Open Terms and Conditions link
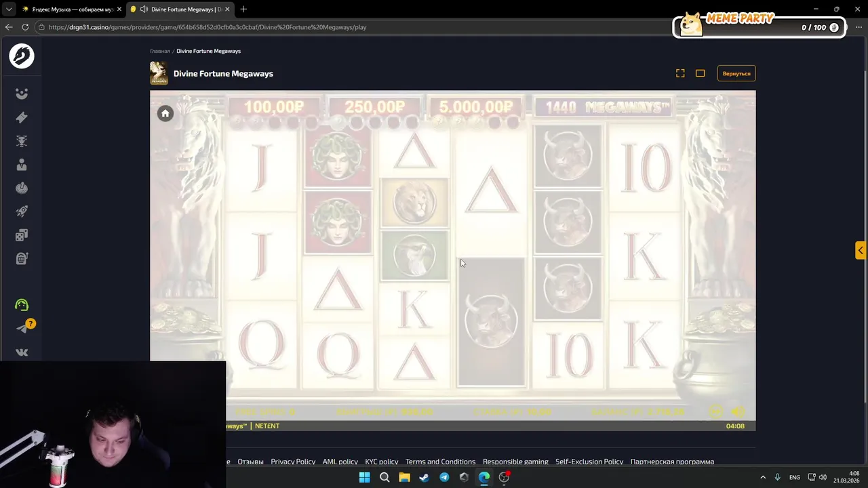The height and width of the screenshot is (488, 868). click(440, 462)
